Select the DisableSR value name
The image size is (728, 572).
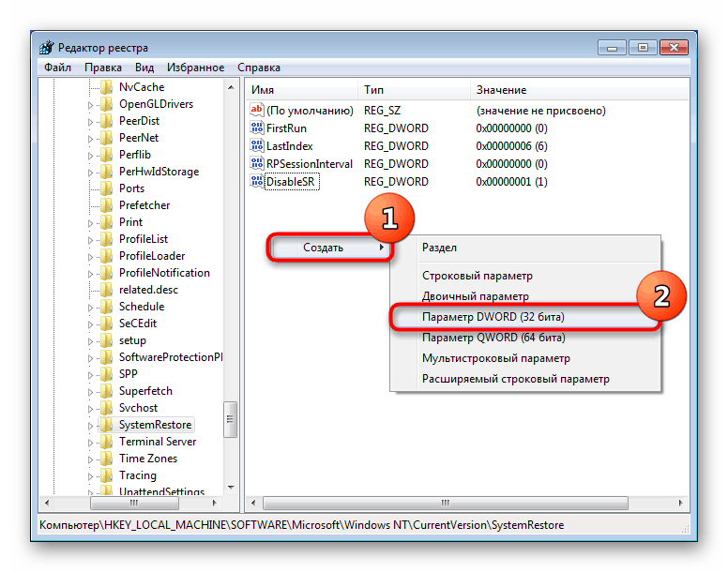[x=290, y=181]
